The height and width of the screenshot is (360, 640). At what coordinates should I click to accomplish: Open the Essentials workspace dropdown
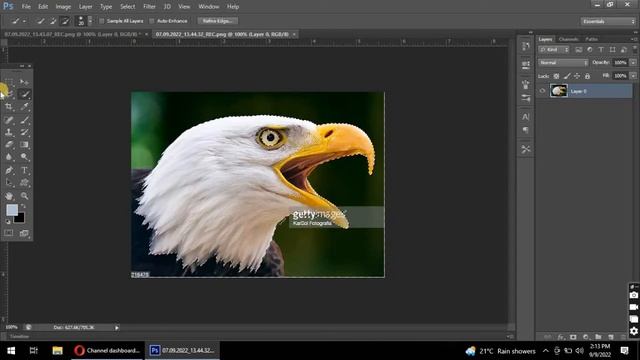(x=607, y=21)
